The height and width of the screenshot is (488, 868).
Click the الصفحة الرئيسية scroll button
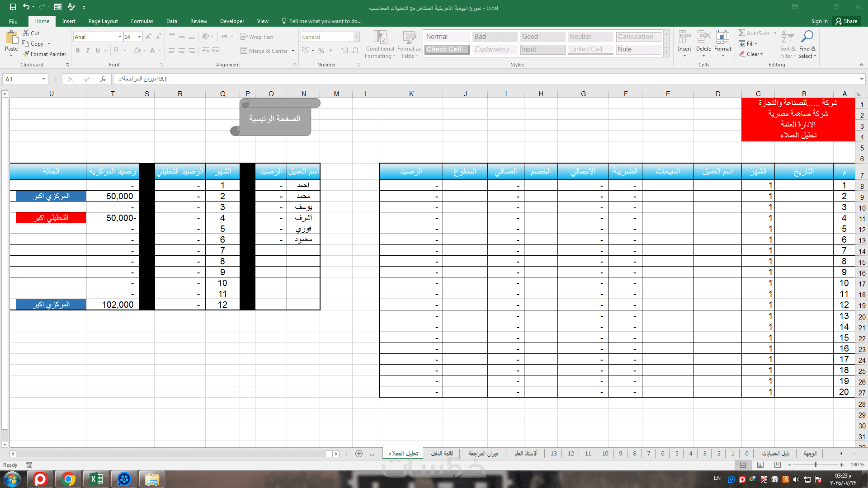275,118
